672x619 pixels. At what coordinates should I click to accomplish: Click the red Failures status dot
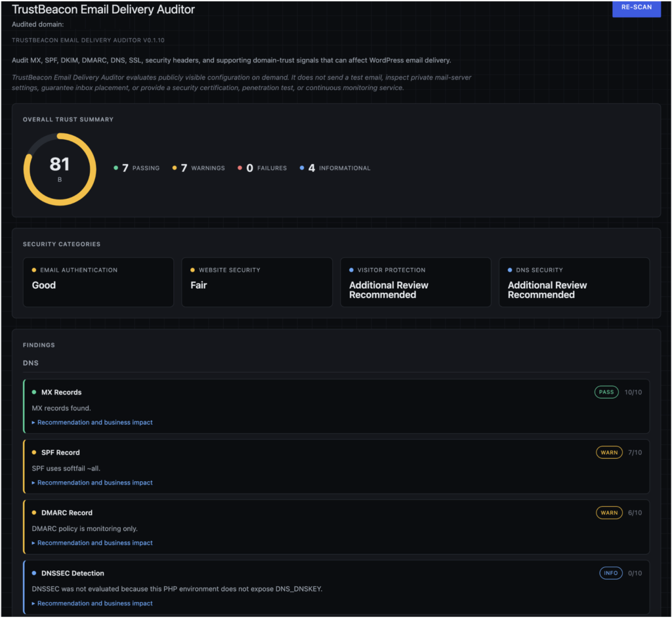pos(240,168)
